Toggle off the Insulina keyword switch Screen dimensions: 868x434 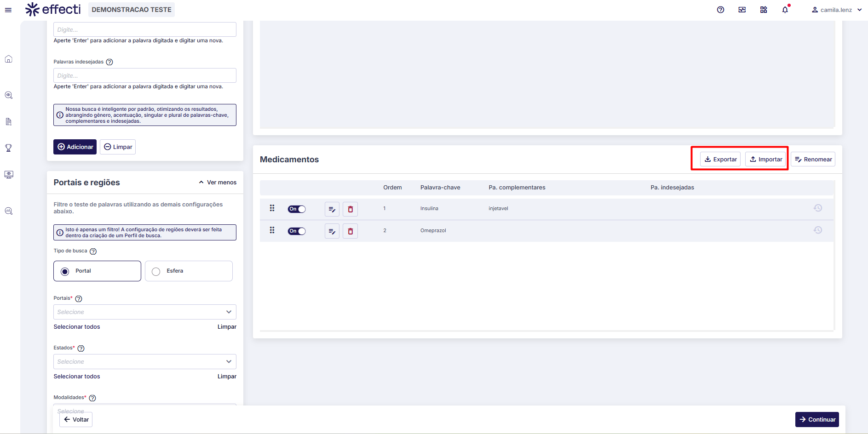click(x=297, y=209)
